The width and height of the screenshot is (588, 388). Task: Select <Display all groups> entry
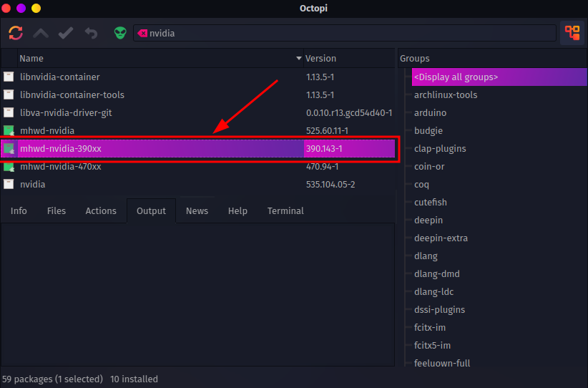[499, 77]
